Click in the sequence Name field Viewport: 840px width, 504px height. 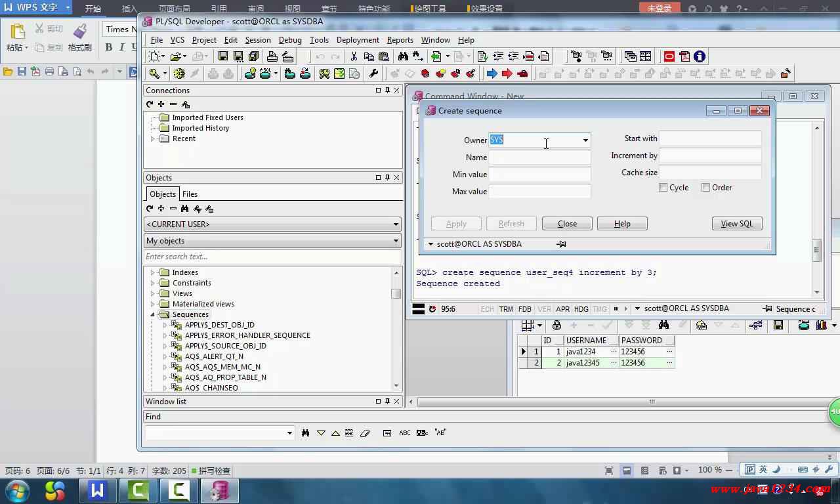point(539,157)
